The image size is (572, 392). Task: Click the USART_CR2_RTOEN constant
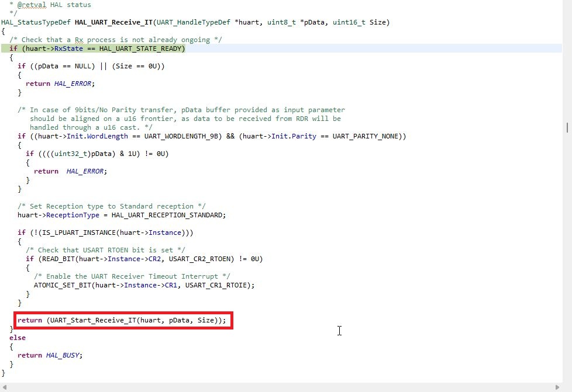[199, 259]
